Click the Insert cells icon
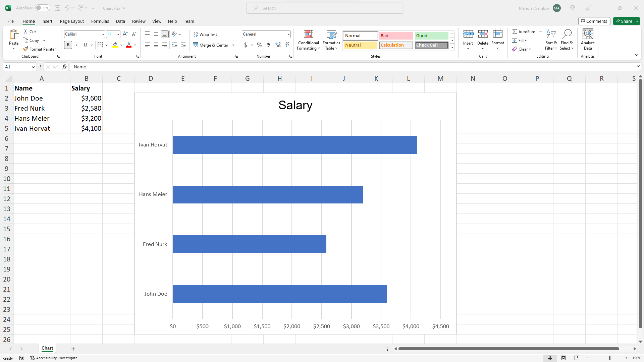 [x=468, y=34]
